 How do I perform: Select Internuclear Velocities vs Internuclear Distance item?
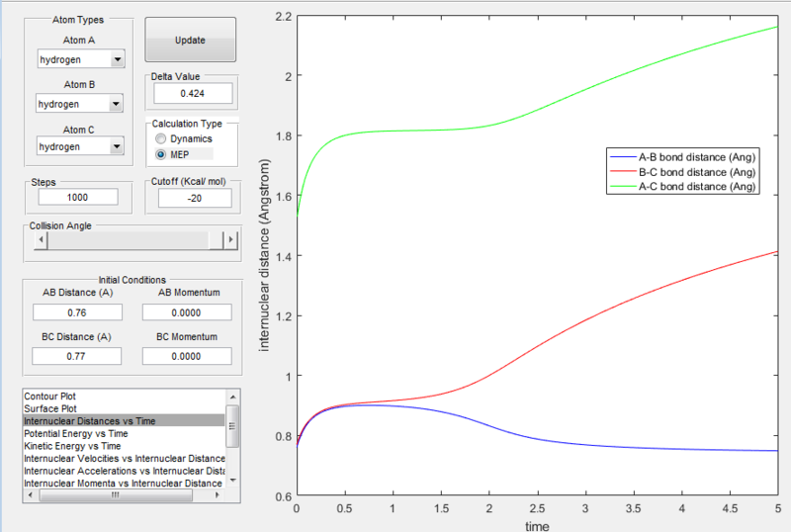[x=125, y=458]
